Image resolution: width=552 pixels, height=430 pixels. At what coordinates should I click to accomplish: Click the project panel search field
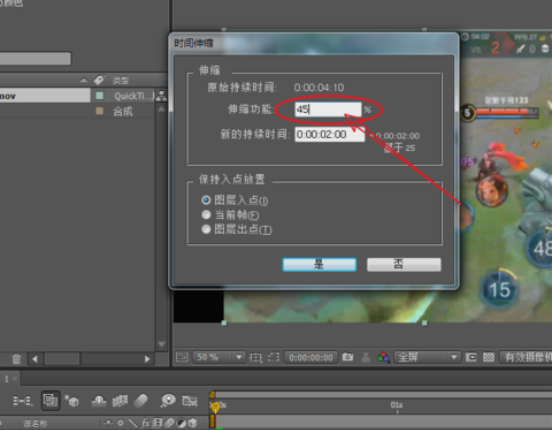pyautogui.click(x=35, y=58)
